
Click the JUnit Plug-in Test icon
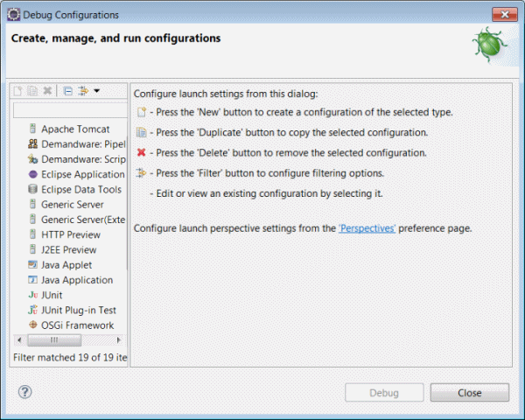[32, 310]
